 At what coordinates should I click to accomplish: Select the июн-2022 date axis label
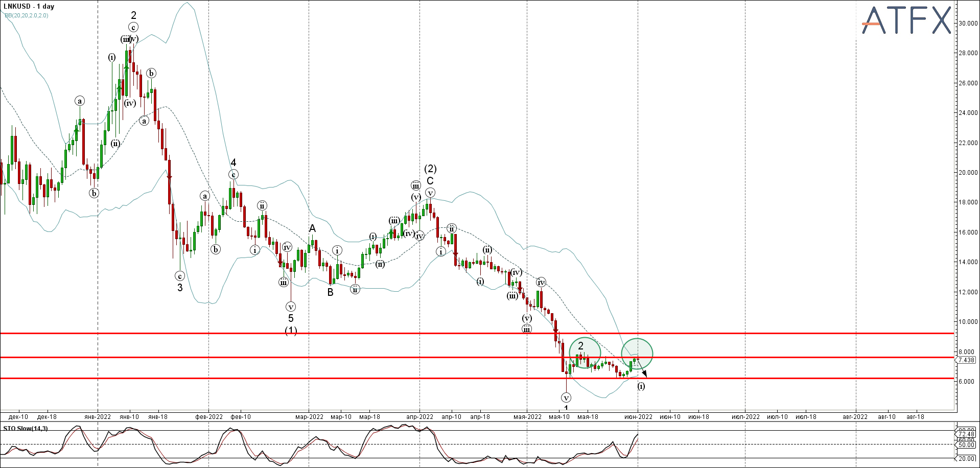click(639, 416)
